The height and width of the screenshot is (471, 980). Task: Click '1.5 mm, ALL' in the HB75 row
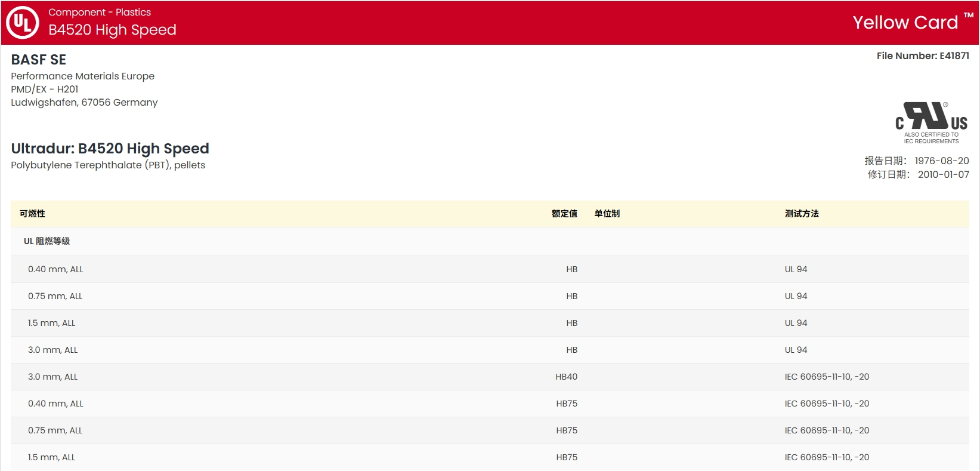[x=51, y=457]
